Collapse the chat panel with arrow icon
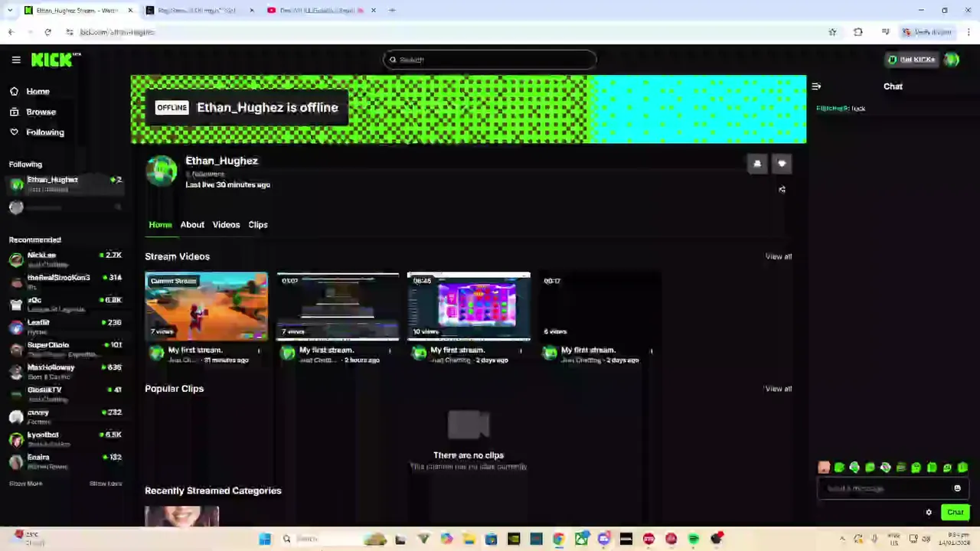The width and height of the screenshot is (980, 551). point(816,86)
